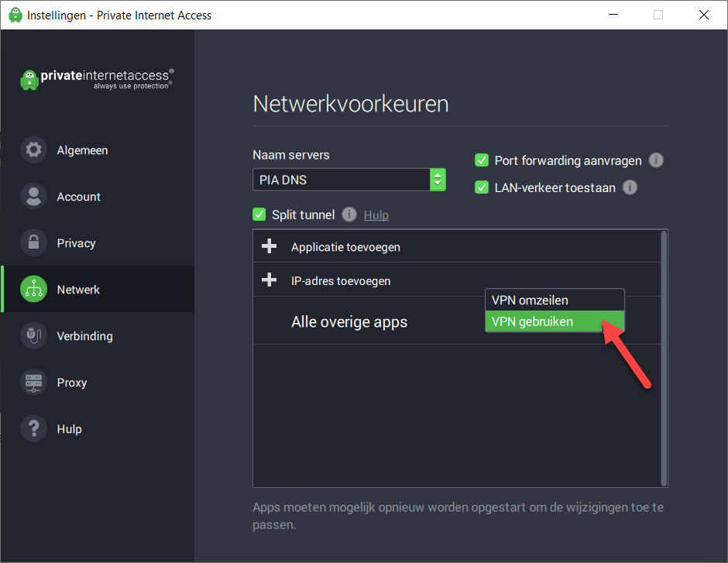Minimize the Instellingen window
This screenshot has width=728, height=563.
click(x=613, y=15)
